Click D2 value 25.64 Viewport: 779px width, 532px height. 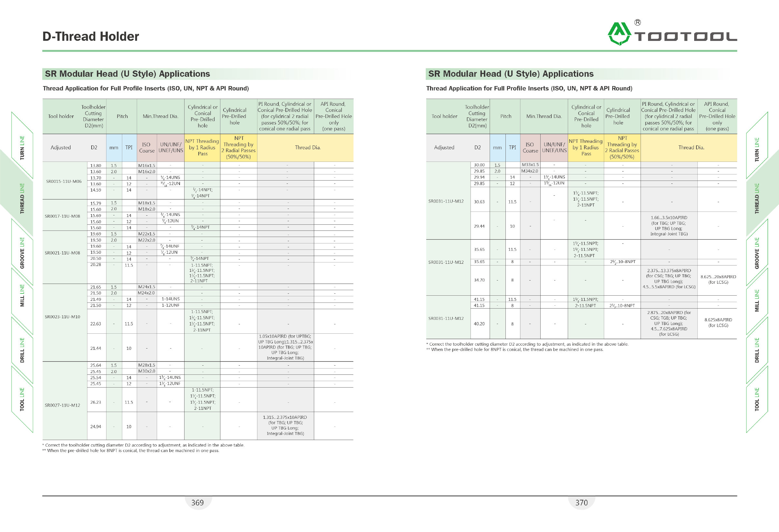tap(95, 365)
